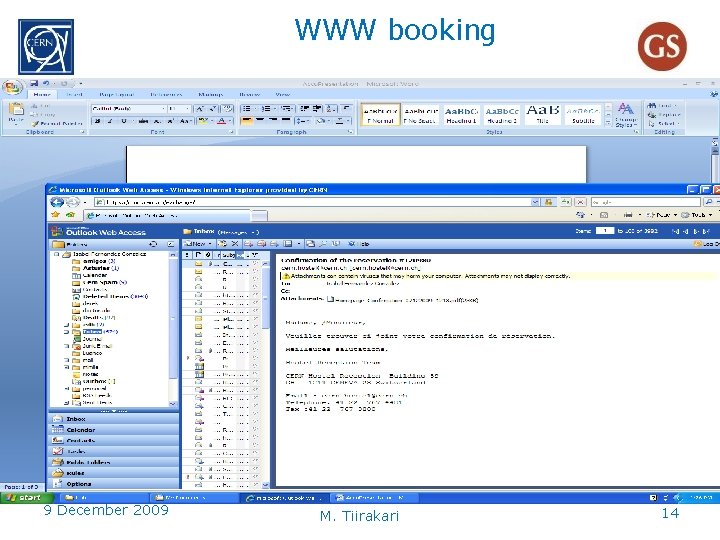This screenshot has width=720, height=540.
Task: Open Help in Outlook Web Access toolbar
Action: pyautogui.click(x=359, y=244)
